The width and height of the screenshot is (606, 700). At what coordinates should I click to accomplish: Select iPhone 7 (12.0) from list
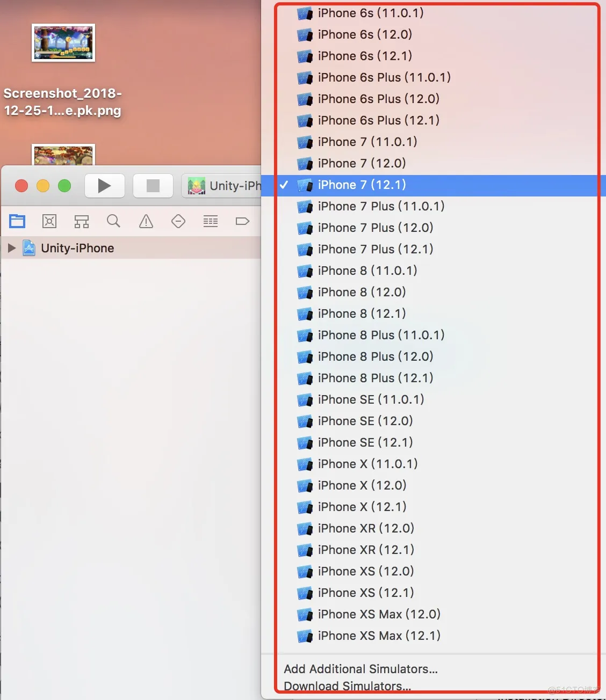coord(434,163)
